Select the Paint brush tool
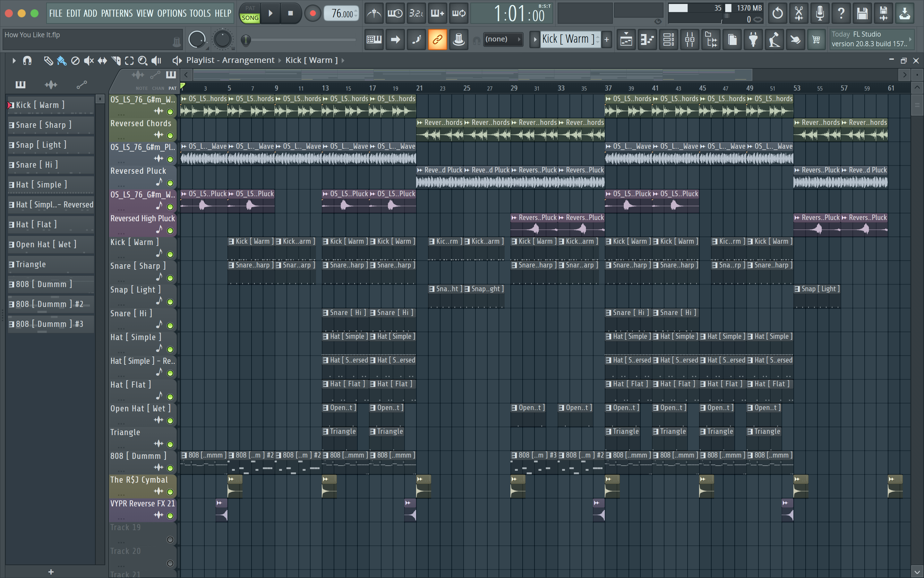This screenshot has height=578, width=924. coord(62,60)
